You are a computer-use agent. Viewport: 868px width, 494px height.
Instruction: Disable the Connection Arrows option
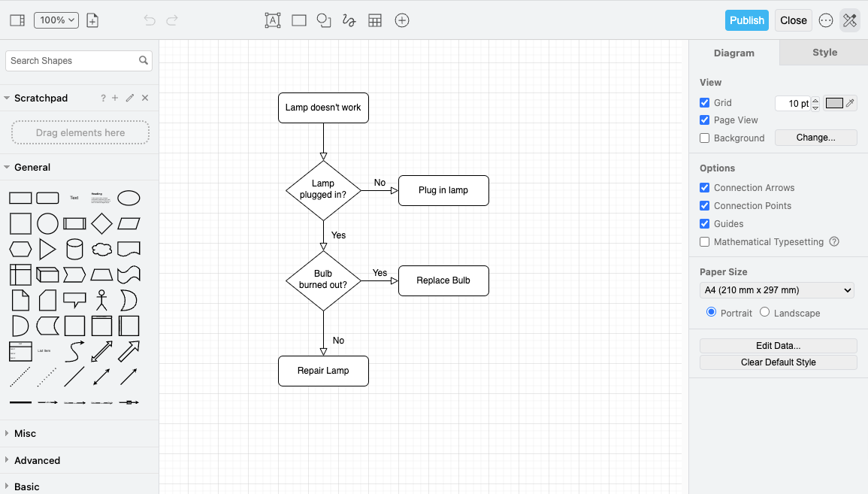click(704, 187)
